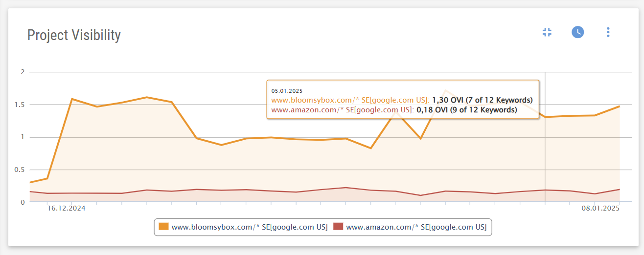The image size is (644, 255).
Task: Click the 05.01.2025 date in tooltip
Action: click(x=287, y=91)
